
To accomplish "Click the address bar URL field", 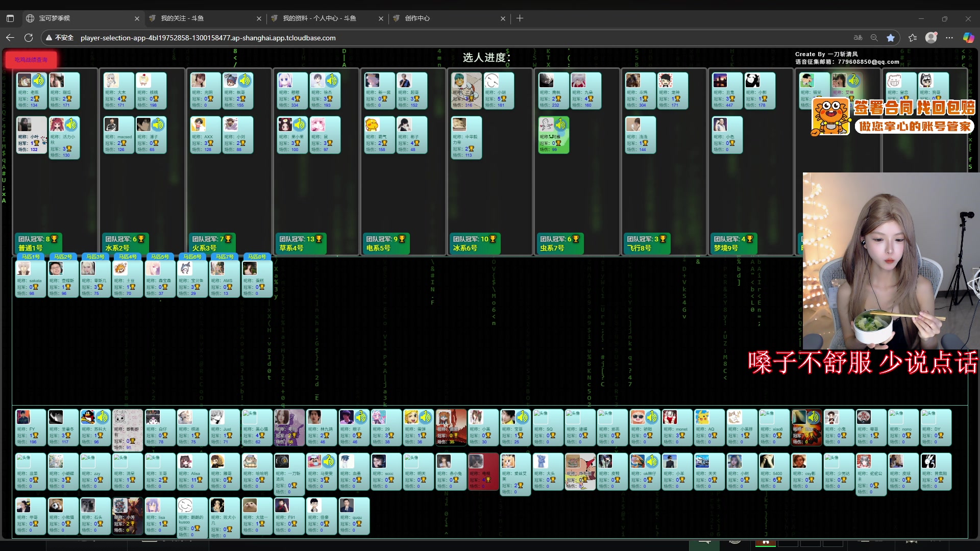I will [x=208, y=38].
